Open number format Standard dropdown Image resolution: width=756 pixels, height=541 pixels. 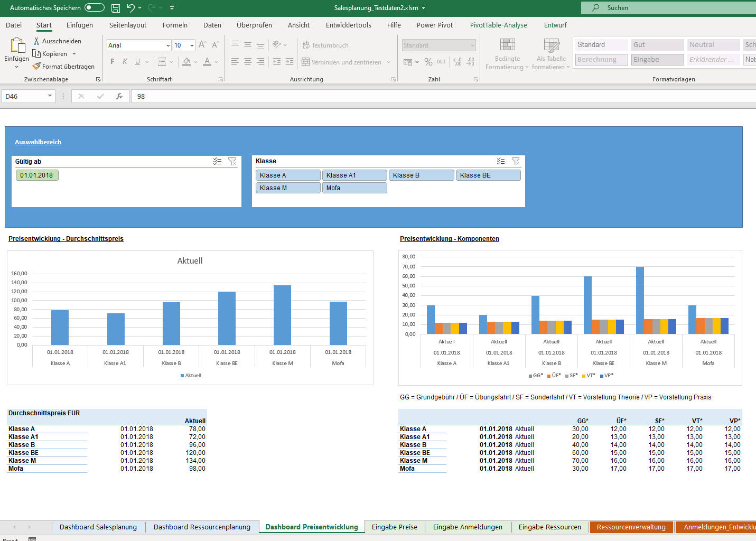pyautogui.click(x=472, y=45)
